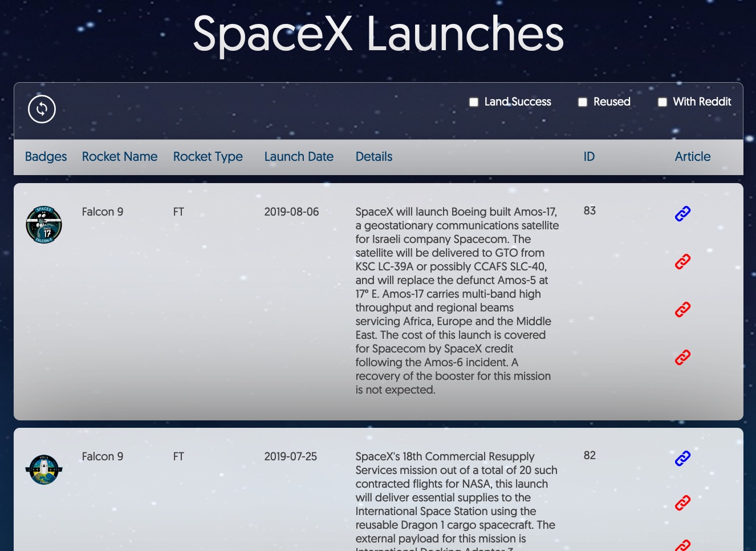The height and width of the screenshot is (551, 756).
Task: Click rocket type FT in launch 82 row
Action: [x=178, y=456]
